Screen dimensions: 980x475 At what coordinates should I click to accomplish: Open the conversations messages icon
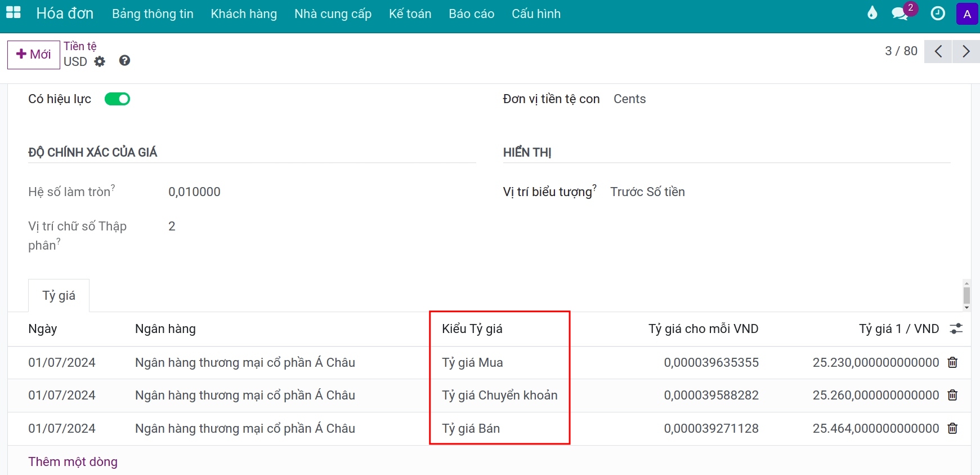click(x=900, y=14)
